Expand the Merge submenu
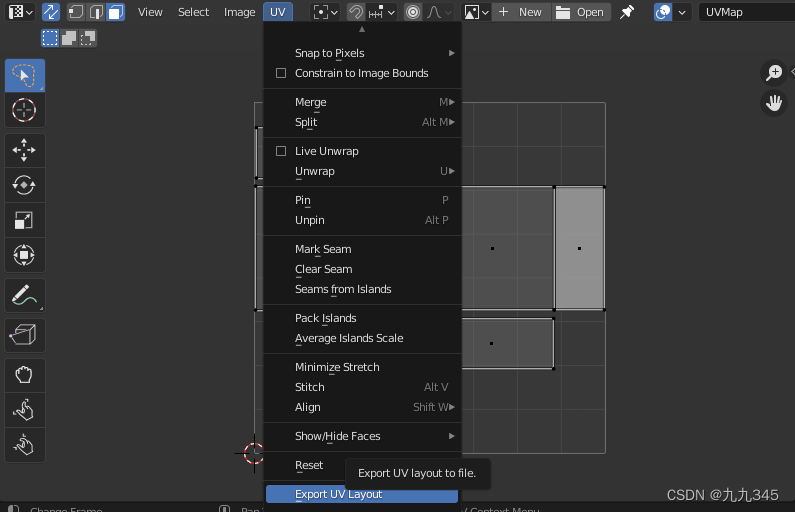Image resolution: width=795 pixels, height=512 pixels. pos(362,102)
